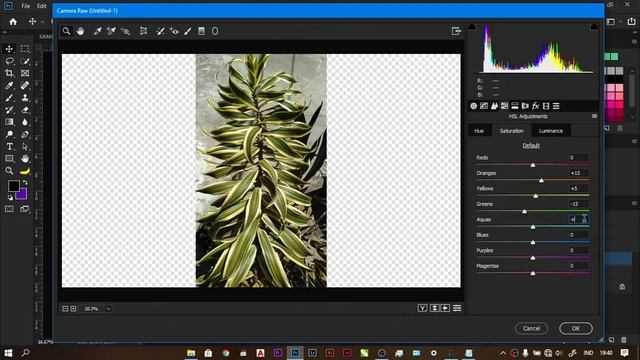Cycle the Before/After view Y button
The height and width of the screenshot is (360, 640).
pos(422,308)
